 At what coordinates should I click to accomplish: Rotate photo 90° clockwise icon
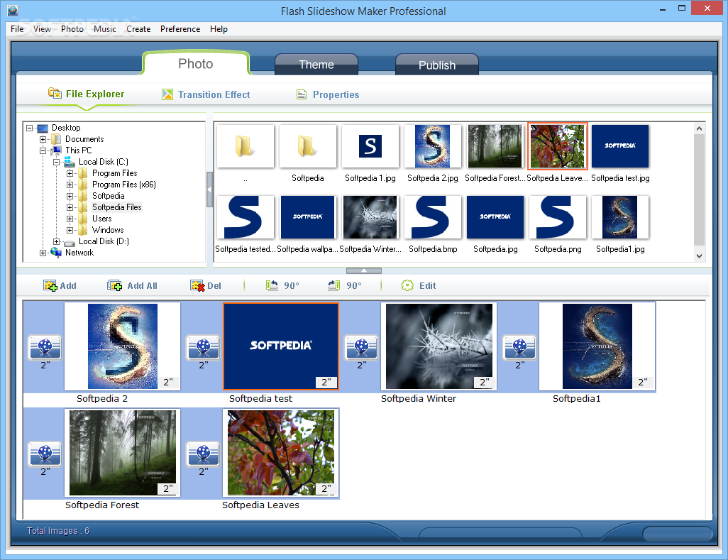click(333, 285)
